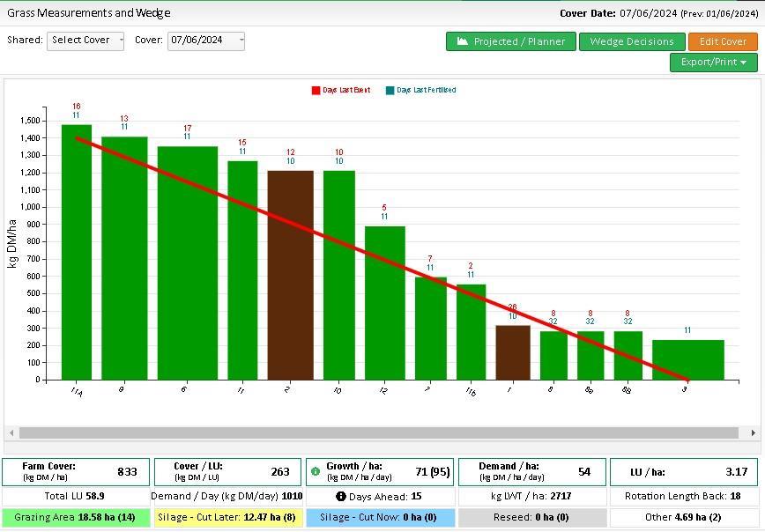Select the green Grazing Area summary box
Image resolution: width=765 pixels, height=532 pixels.
click(76, 517)
